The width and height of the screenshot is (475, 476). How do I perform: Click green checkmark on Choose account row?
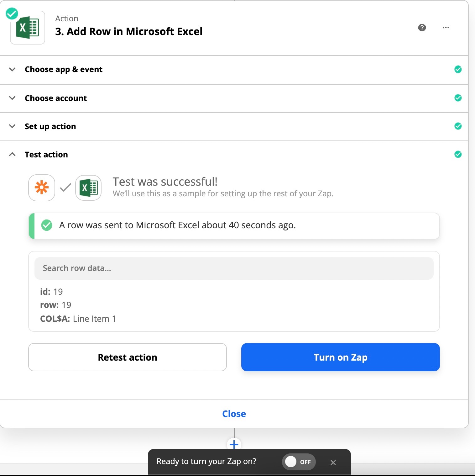458,98
